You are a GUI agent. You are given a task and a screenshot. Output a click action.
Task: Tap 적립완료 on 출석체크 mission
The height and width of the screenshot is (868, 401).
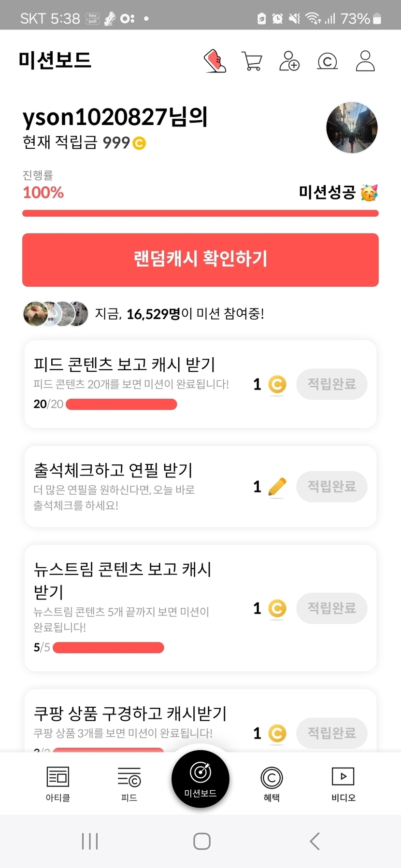point(332,486)
